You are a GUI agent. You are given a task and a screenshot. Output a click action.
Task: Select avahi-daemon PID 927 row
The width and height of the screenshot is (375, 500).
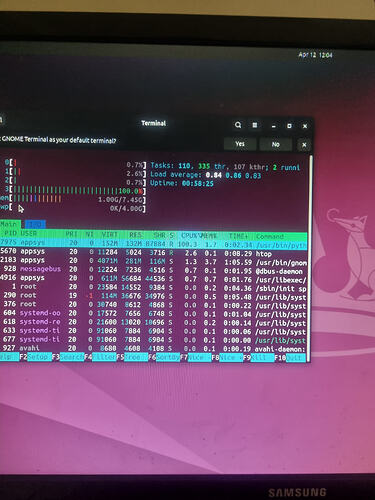153,349
